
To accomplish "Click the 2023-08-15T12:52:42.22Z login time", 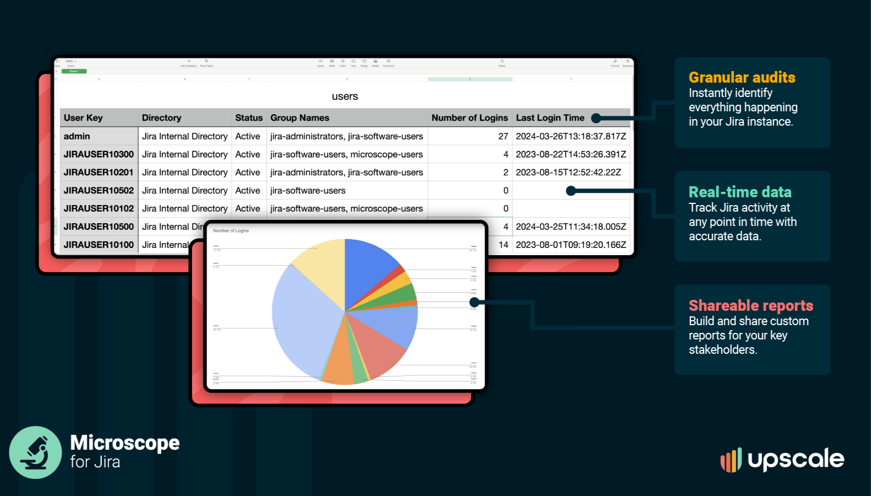I will point(571,172).
